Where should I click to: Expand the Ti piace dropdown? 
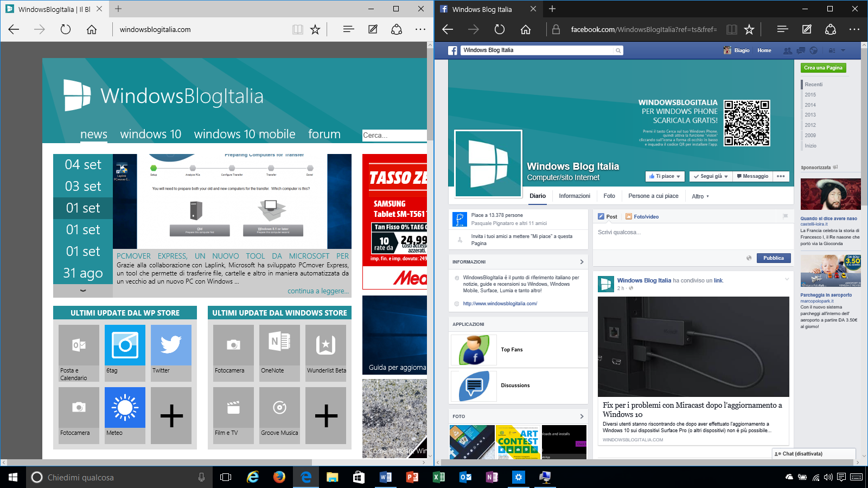coord(665,176)
